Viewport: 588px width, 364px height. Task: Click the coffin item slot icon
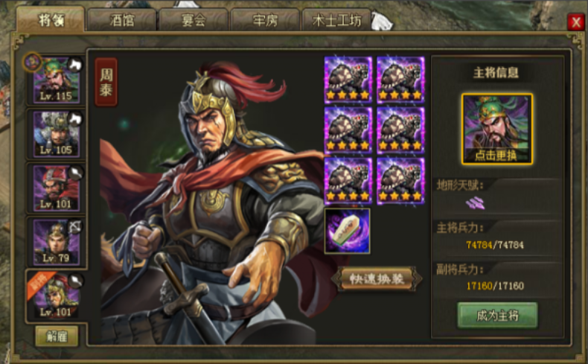tap(348, 231)
